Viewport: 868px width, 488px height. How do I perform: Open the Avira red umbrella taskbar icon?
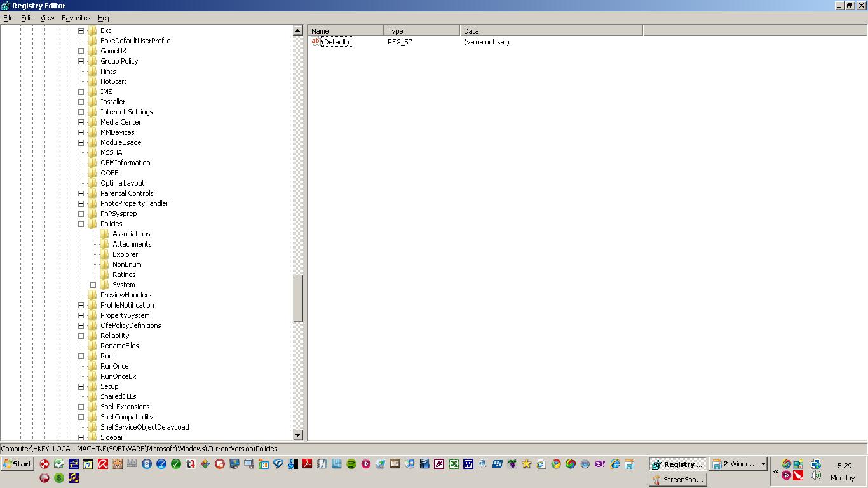(102, 464)
